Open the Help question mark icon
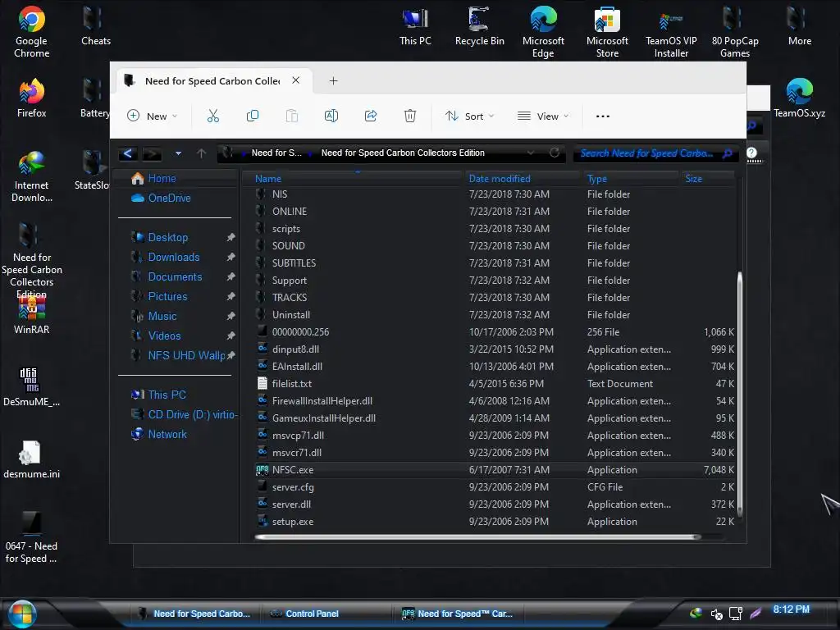Viewport: 840px width, 630px height. coord(751,153)
